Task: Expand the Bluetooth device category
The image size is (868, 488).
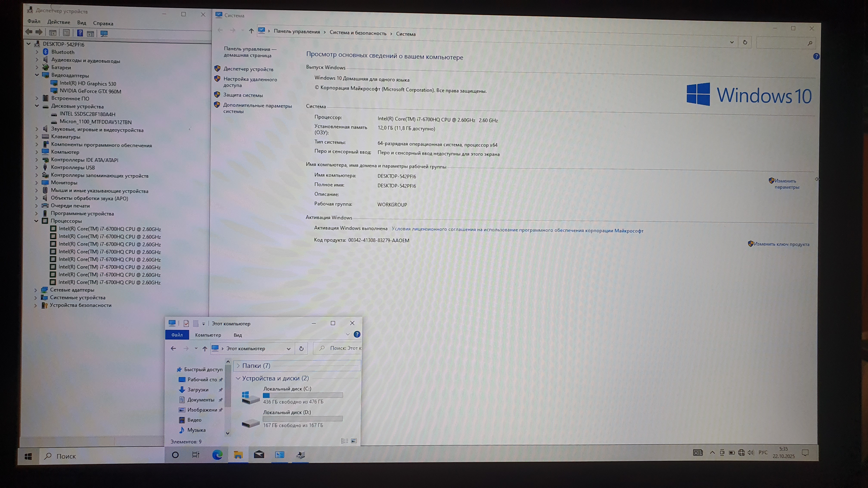Action: 37,52
